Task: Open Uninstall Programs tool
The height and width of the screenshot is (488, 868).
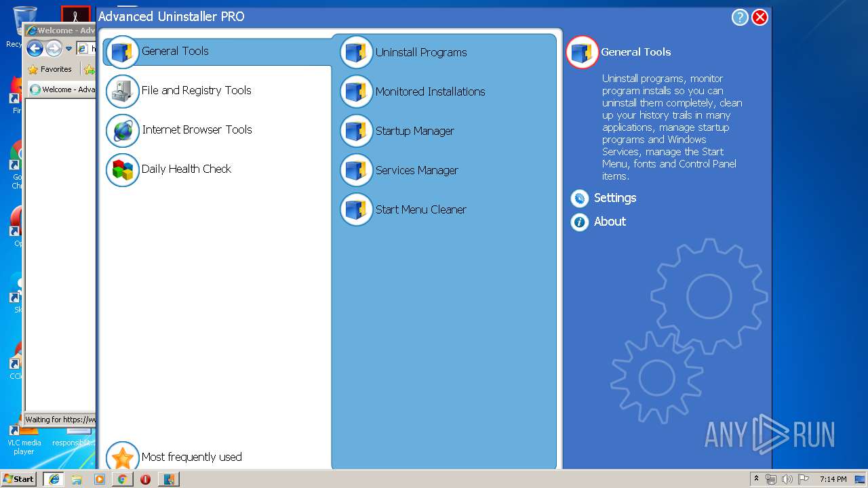Action: coord(421,52)
